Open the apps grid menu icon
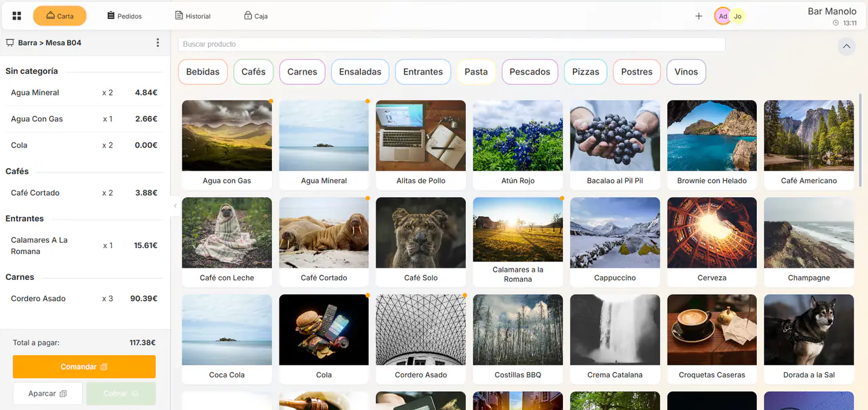 17,16
